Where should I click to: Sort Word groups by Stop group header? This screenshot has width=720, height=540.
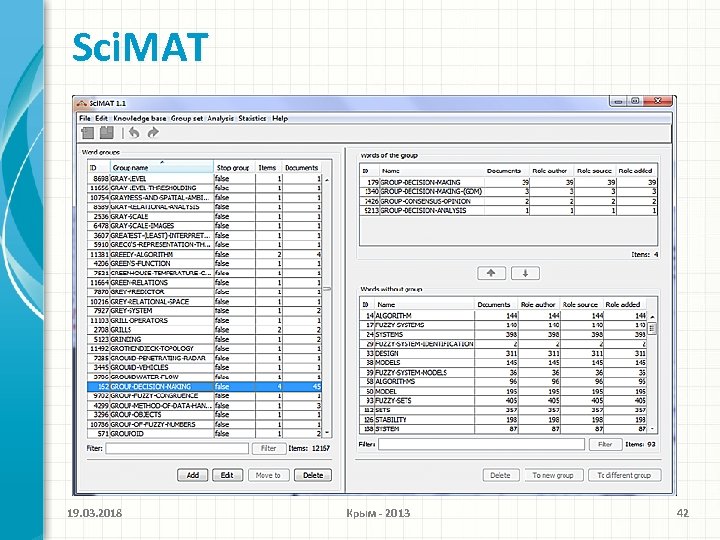coord(233,168)
